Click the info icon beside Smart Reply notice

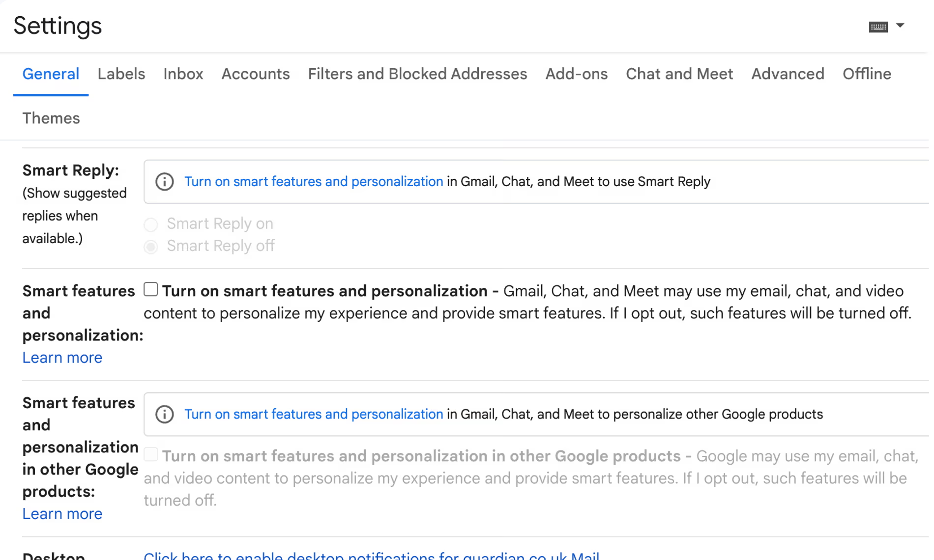[x=164, y=181]
